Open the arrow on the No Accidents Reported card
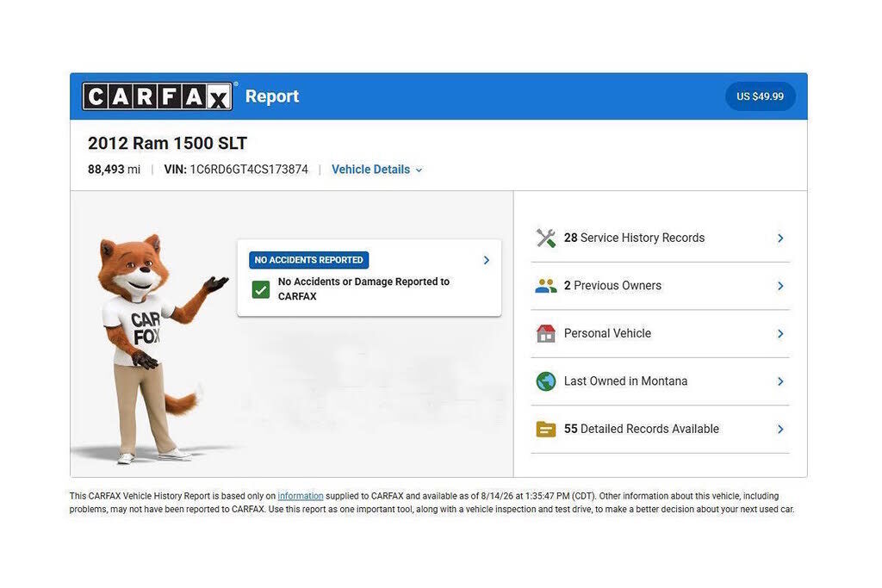 pyautogui.click(x=487, y=260)
